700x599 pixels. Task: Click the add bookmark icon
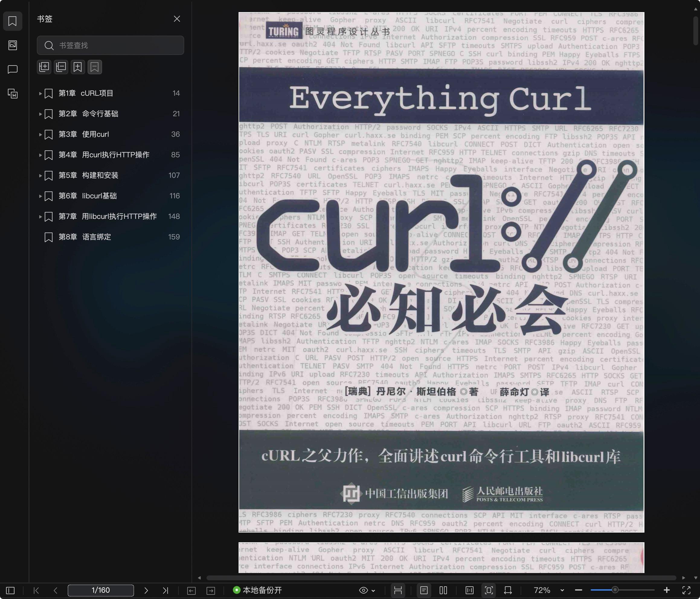(x=78, y=67)
